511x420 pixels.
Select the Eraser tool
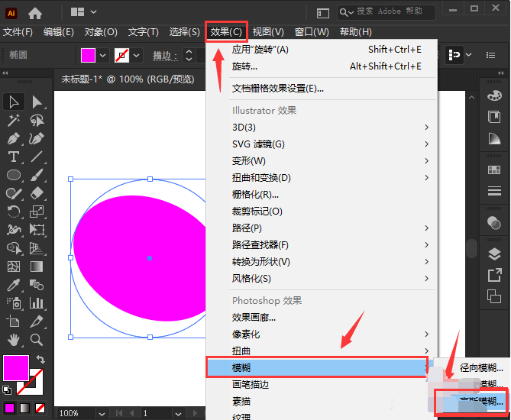37,193
